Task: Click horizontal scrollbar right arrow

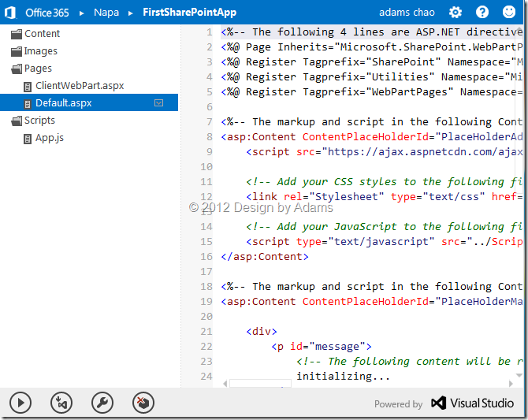Action: (511, 383)
